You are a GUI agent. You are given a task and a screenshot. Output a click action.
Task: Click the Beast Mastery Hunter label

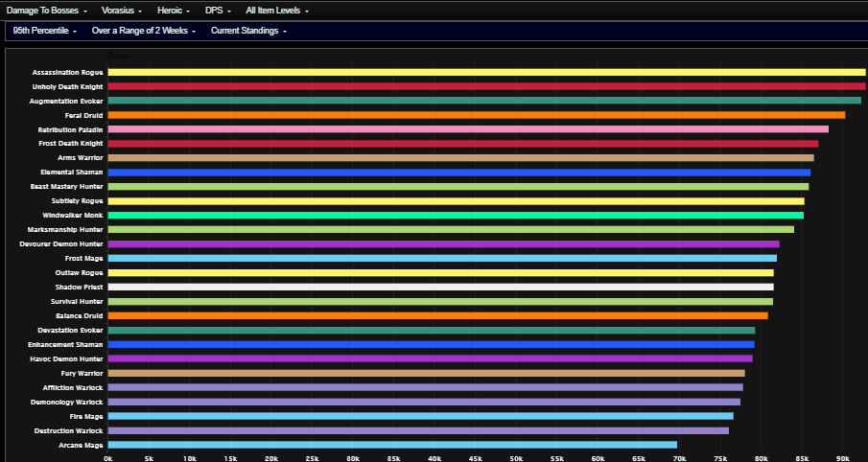[66, 187]
